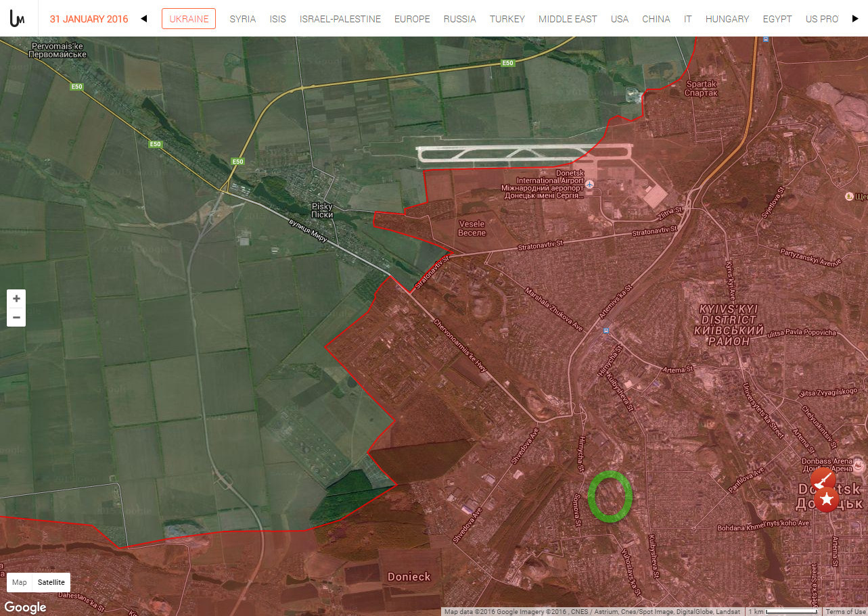Select the Ukraine tab
Viewport: 868px width, 616px height.
click(x=189, y=19)
